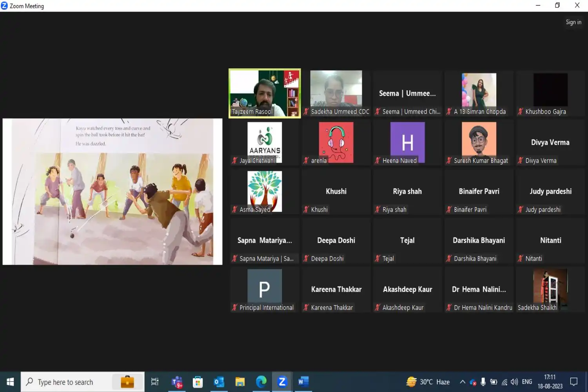The width and height of the screenshot is (588, 392).
Task: Toggle the volume speaker icon in tray
Action: pyautogui.click(x=514, y=382)
